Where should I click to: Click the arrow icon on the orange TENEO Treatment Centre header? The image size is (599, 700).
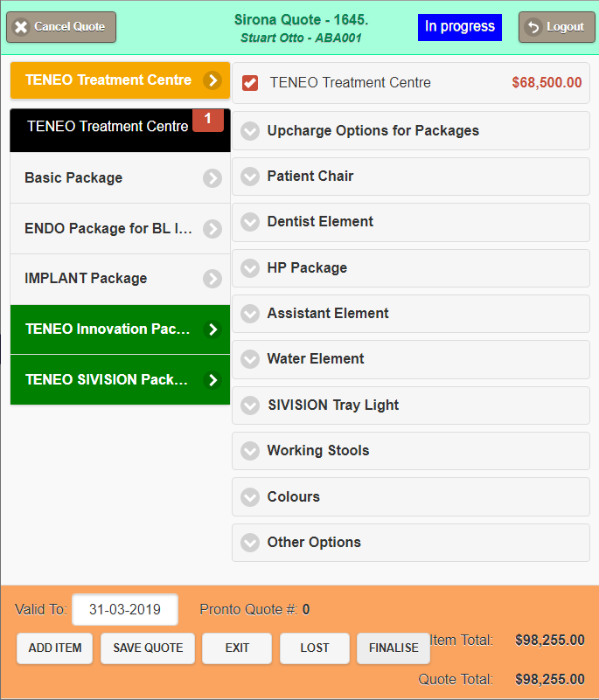tap(212, 80)
